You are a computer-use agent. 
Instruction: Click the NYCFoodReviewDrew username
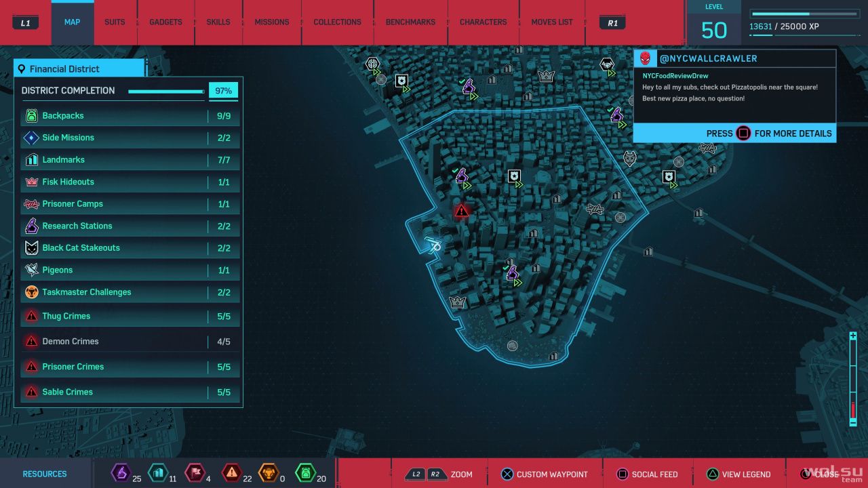(x=675, y=76)
